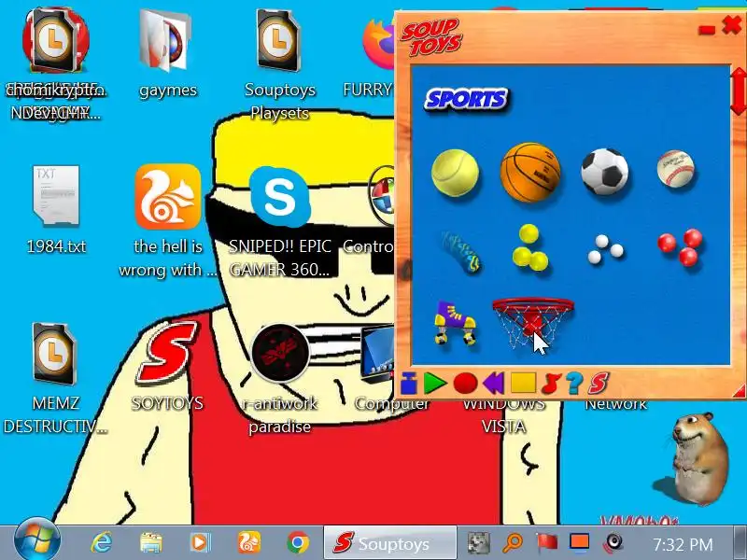The height and width of the screenshot is (560, 747).
Task: Open the SOYTOYS desktop shortcut
Action: click(167, 366)
